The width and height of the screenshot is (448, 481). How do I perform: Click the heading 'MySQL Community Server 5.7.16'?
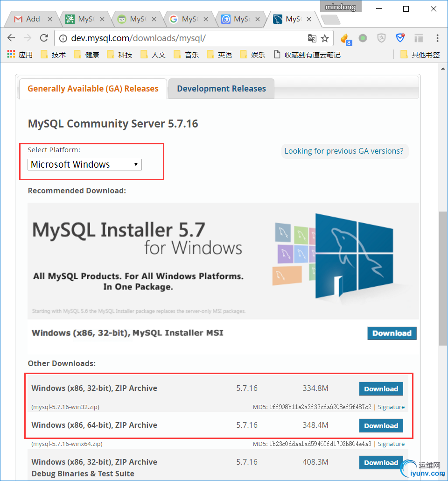click(113, 124)
